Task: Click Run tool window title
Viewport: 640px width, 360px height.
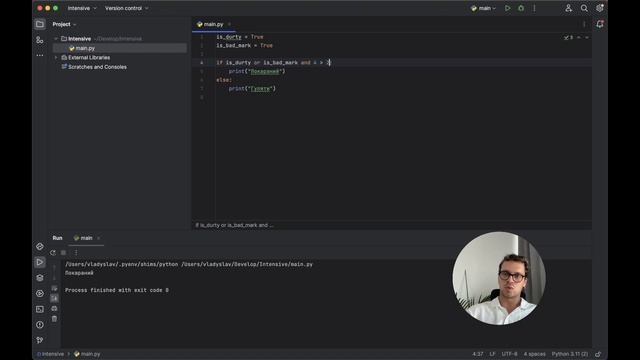Action: coord(58,238)
